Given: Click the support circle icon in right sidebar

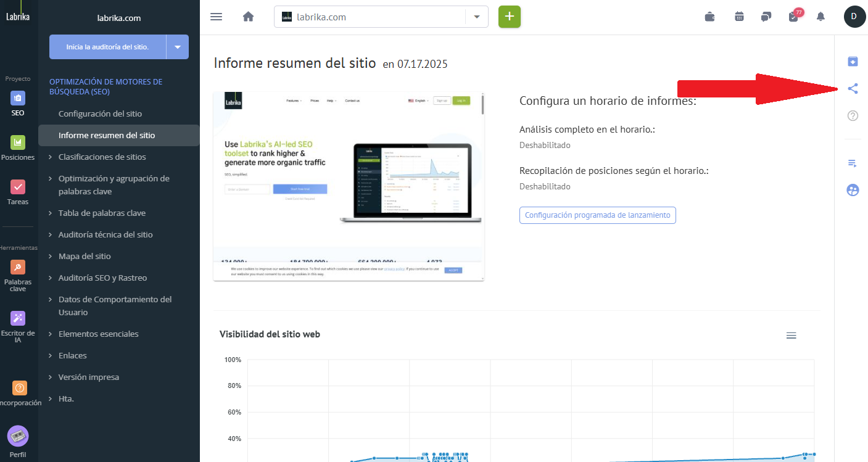Looking at the screenshot, I should pyautogui.click(x=853, y=190).
